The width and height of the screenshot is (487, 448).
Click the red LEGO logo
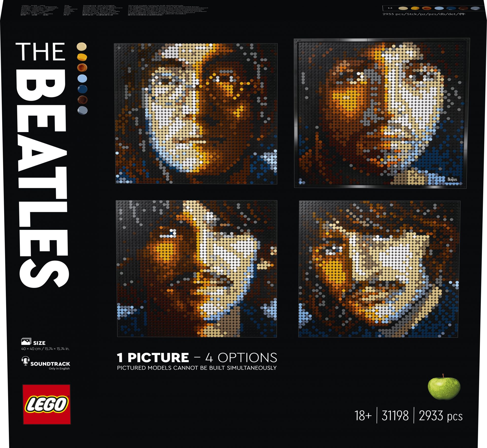click(x=47, y=404)
